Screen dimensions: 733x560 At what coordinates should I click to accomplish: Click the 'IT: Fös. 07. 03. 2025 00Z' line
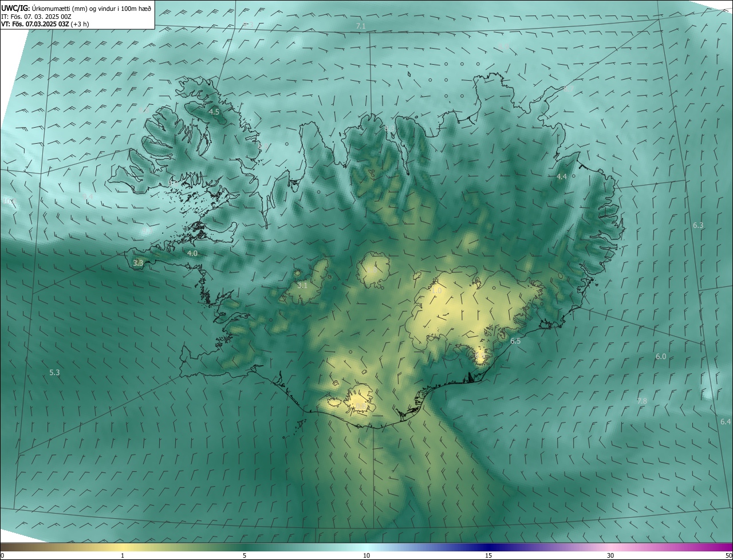tap(36, 17)
